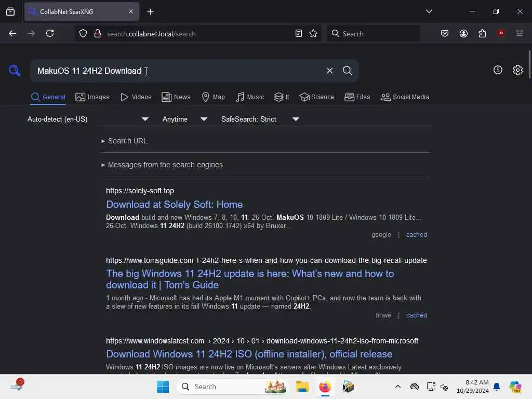
Task: Open Firefox account icon
Action: click(x=463, y=33)
